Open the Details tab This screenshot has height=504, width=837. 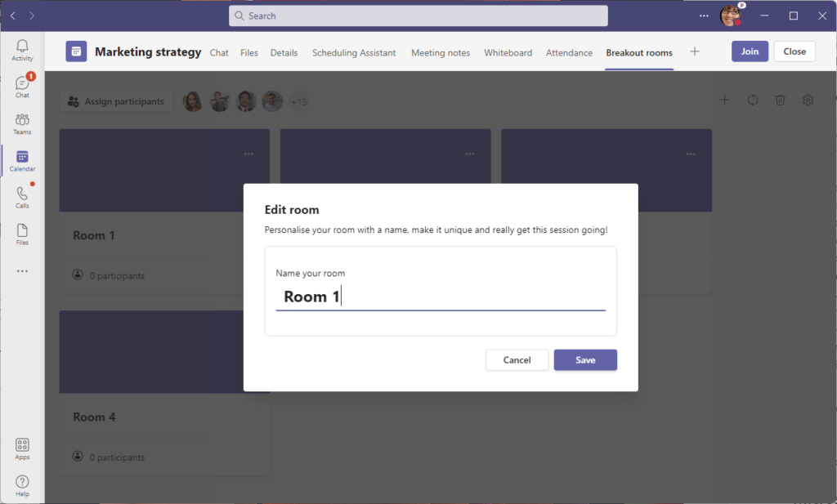[284, 53]
